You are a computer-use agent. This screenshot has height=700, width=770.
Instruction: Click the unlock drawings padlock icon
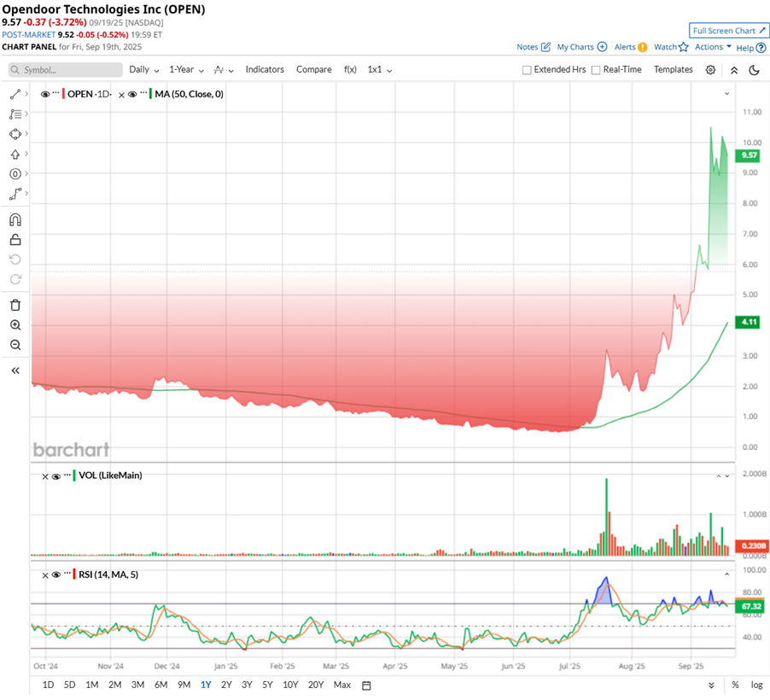pyautogui.click(x=15, y=240)
